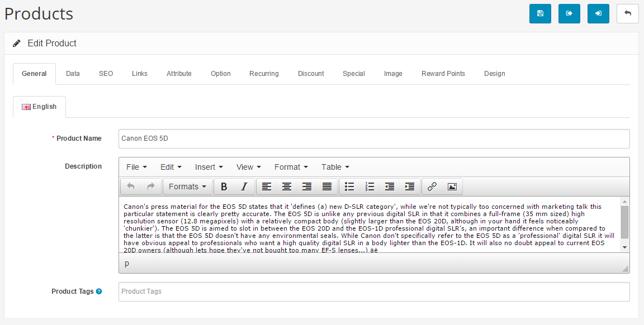Switch to the Special tab
The image size is (644, 325).
pyautogui.click(x=354, y=74)
